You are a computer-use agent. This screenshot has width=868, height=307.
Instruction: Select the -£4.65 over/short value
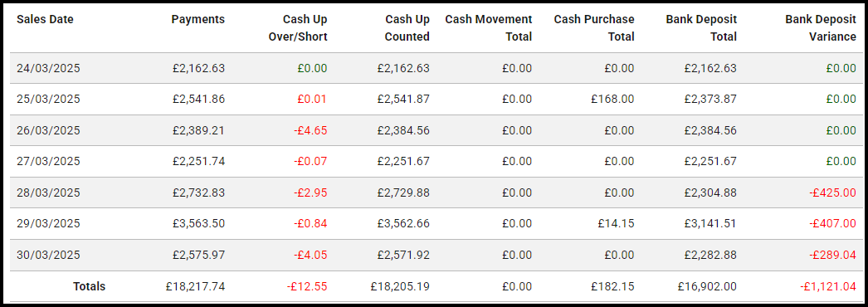tap(310, 130)
